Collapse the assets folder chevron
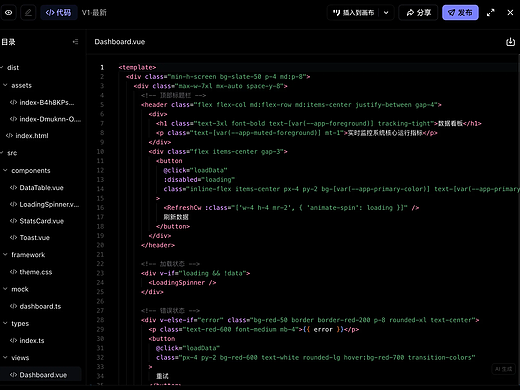Viewport: 520px width, 390px height. click(x=5, y=85)
